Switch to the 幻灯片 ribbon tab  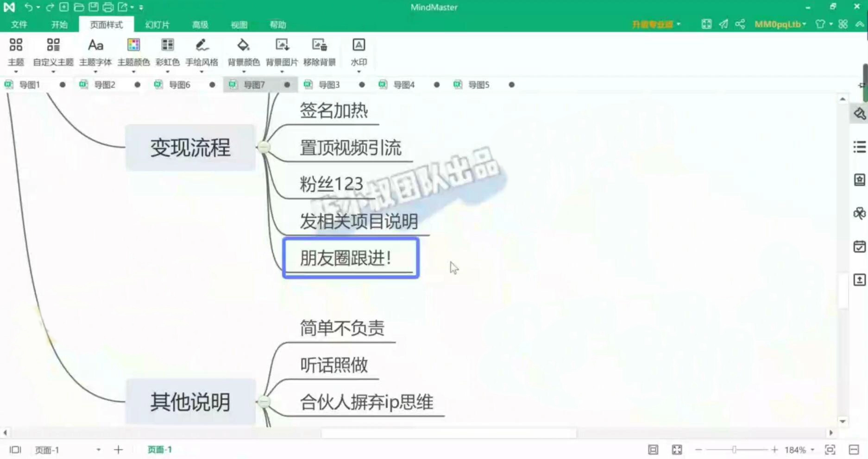(157, 24)
